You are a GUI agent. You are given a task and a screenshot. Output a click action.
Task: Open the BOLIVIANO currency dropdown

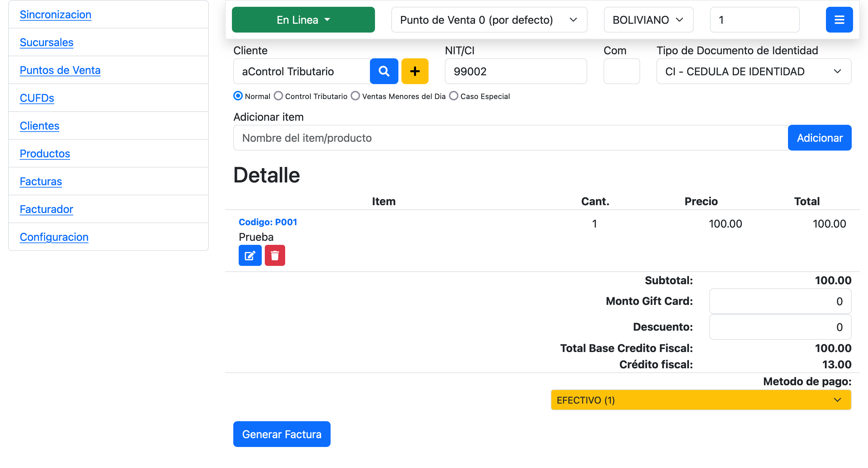[648, 20]
